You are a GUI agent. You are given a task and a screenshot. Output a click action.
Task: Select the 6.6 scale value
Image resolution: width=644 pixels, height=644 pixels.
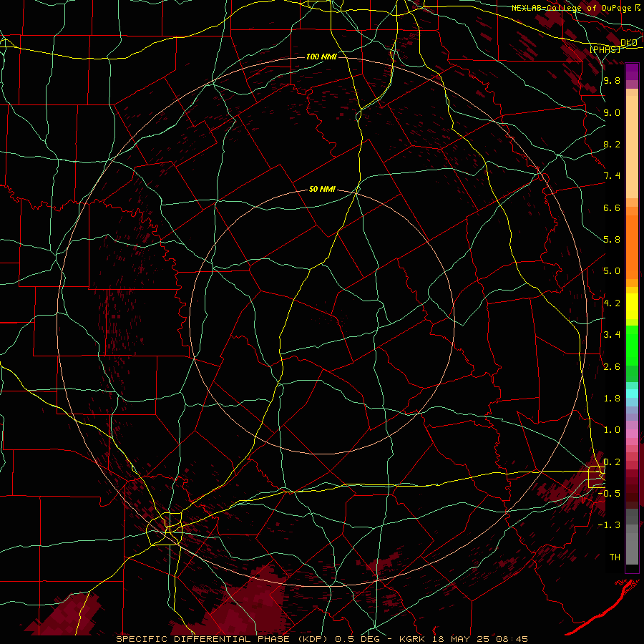click(x=612, y=208)
